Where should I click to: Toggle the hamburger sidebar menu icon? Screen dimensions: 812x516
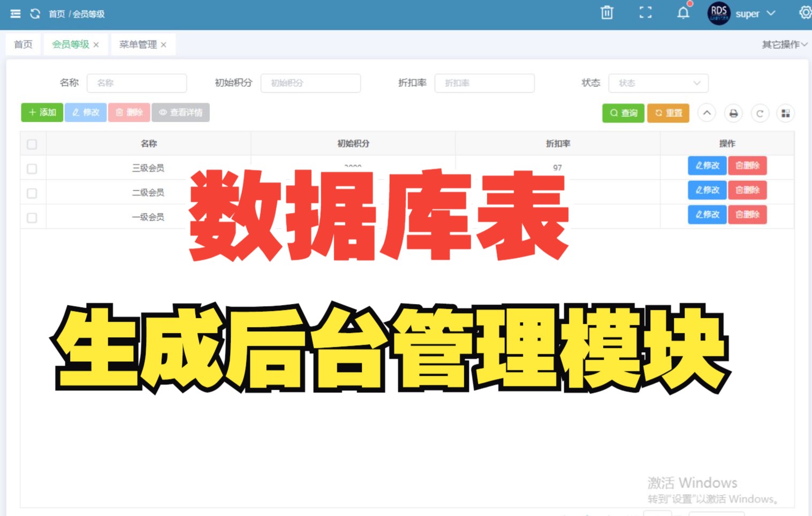tap(16, 14)
